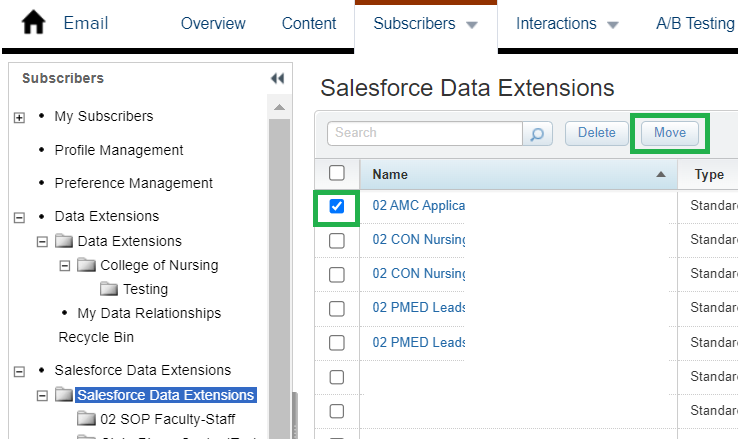The width and height of the screenshot is (738, 439).
Task: Select the College of Nursing label
Action: (x=159, y=265)
